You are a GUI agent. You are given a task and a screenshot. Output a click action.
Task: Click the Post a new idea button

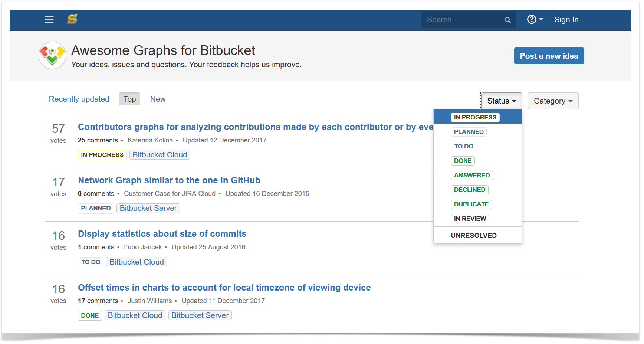point(549,56)
